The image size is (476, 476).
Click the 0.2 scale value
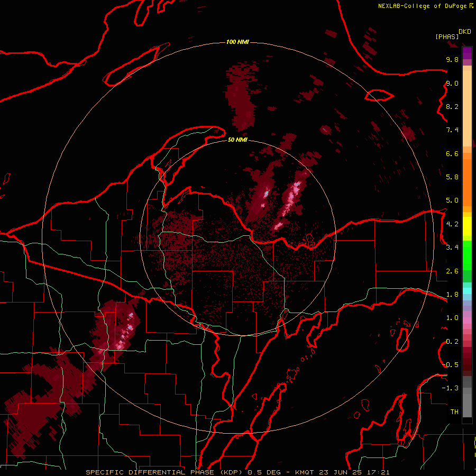click(x=452, y=342)
